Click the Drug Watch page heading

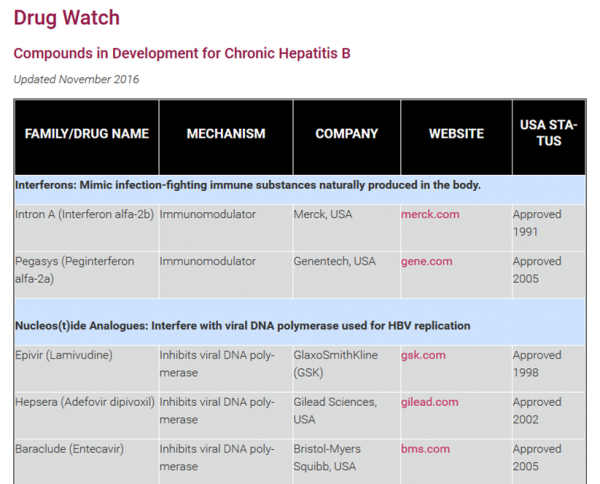click(x=67, y=18)
